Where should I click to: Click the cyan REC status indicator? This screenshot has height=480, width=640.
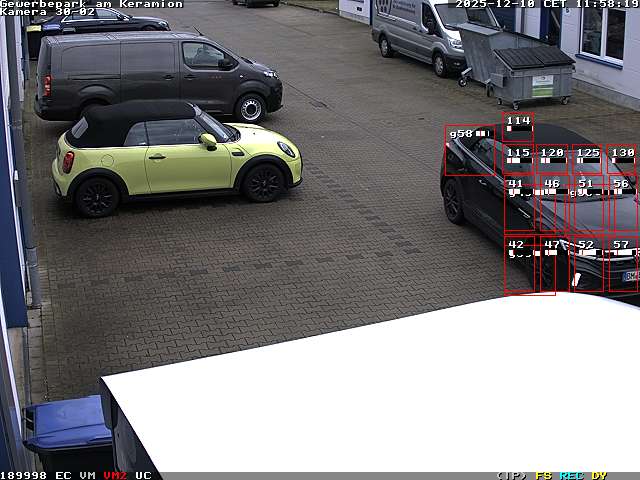[x=571, y=475]
